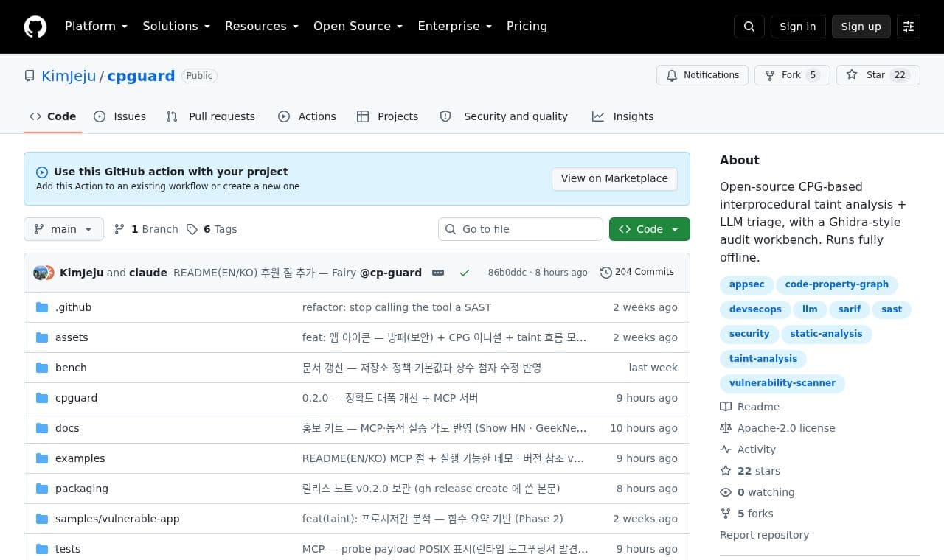This screenshot has width=944, height=560.
Task: Select the code-property-graph topic tag
Action: pyautogui.click(x=837, y=284)
